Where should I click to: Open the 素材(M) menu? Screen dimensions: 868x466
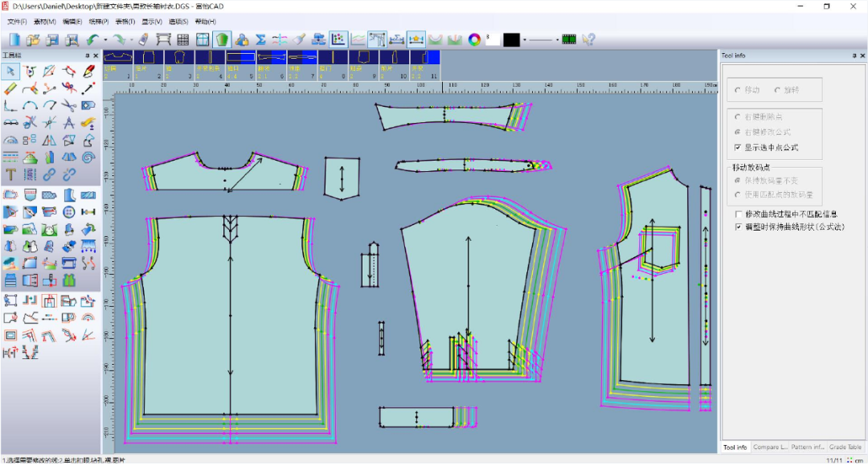[x=45, y=22]
